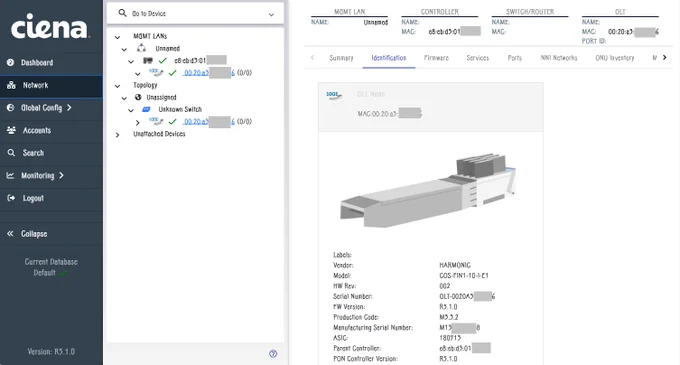Click the Version R5.1.0 sidebar text
Image resolution: width=680 pixels, height=365 pixels.
(51, 352)
